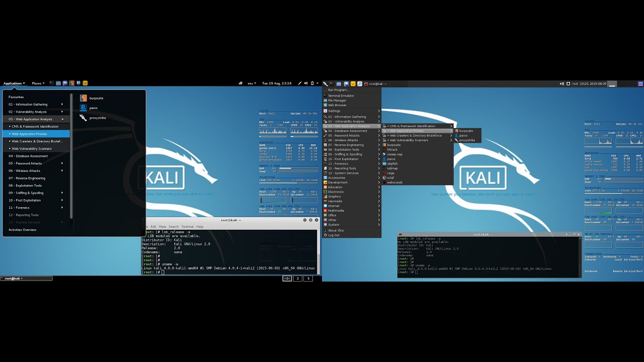Collapse 03 - Web Application Analysis in GNOME menu

tap(36, 119)
